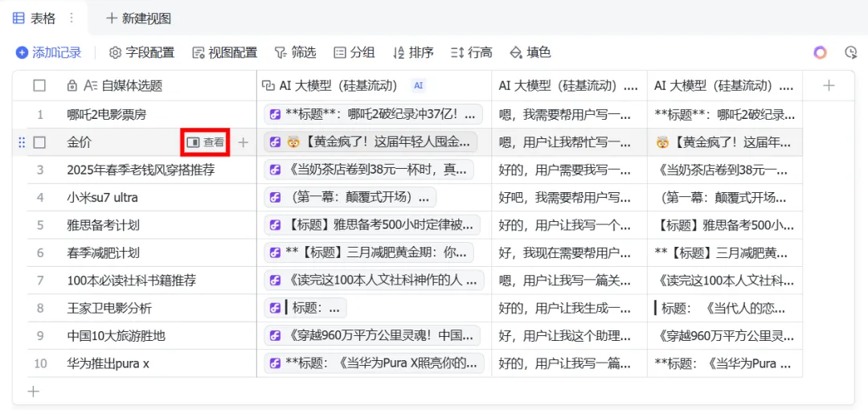Screen dimensions: 868x410
Task: Click 添加记录 button
Action: tap(49, 52)
